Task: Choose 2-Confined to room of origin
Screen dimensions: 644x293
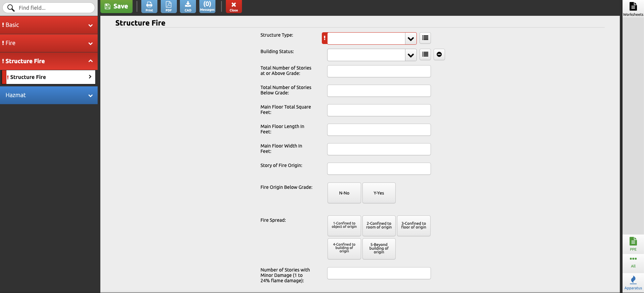Action: 379,225
